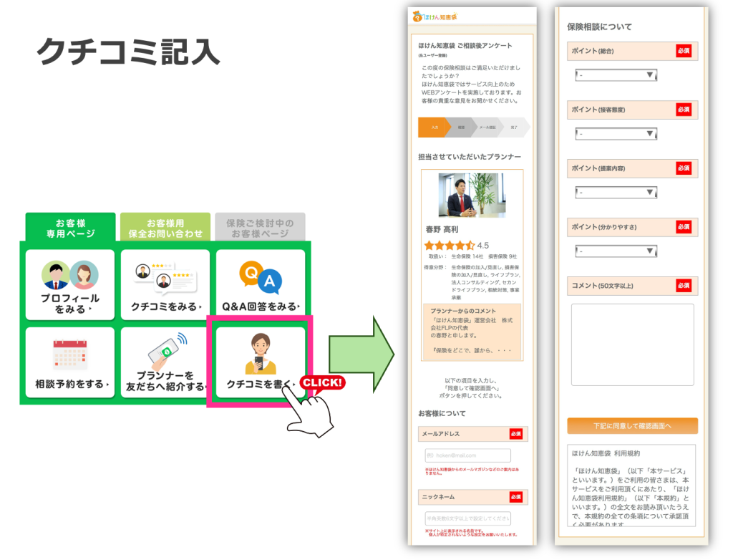The image size is (733, 560).
Task: Click the 必須 badge beside コメント(50文字以上)
Action: click(x=684, y=286)
